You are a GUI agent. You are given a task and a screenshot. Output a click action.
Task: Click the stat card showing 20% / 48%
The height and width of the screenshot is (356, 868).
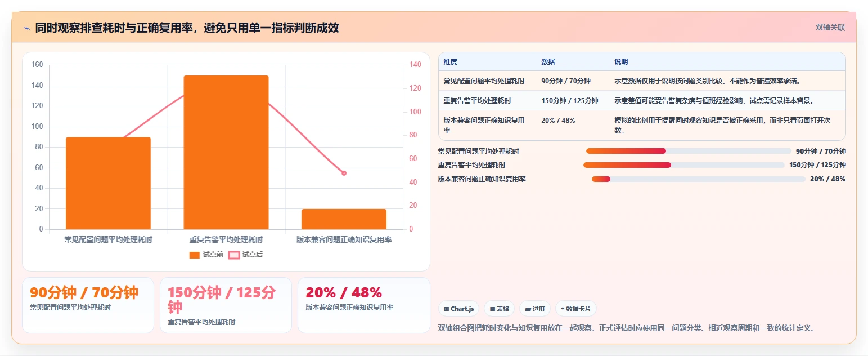pos(363,305)
